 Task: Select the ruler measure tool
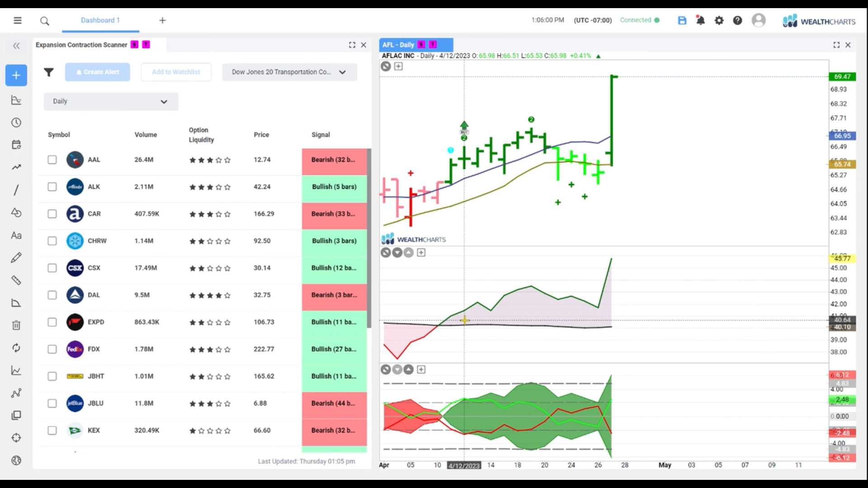[x=16, y=280]
